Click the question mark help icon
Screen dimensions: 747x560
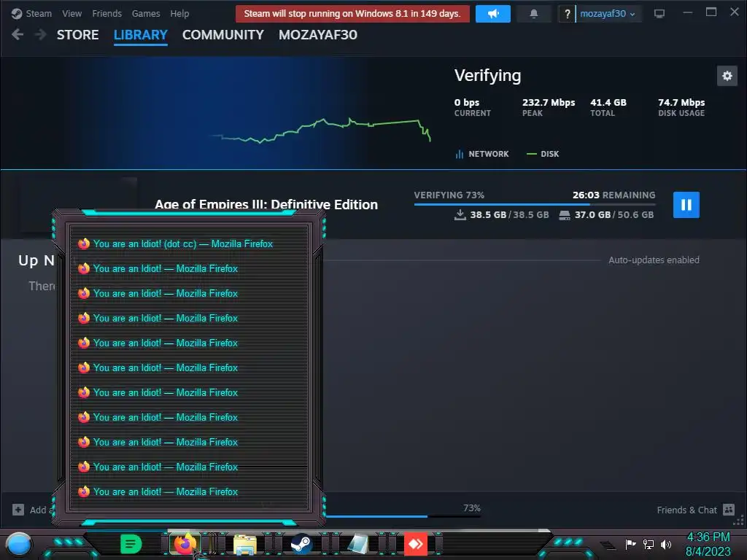tap(567, 14)
